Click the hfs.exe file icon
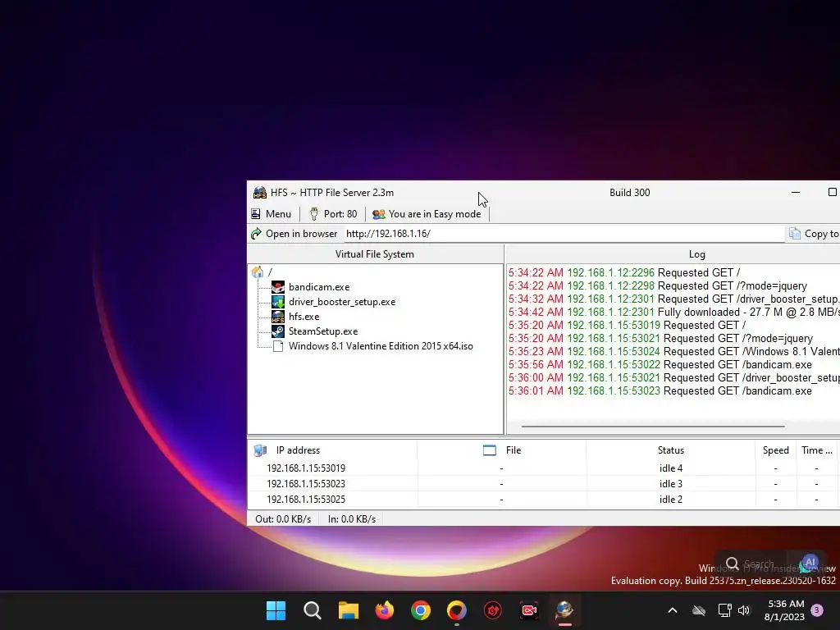 (277, 317)
